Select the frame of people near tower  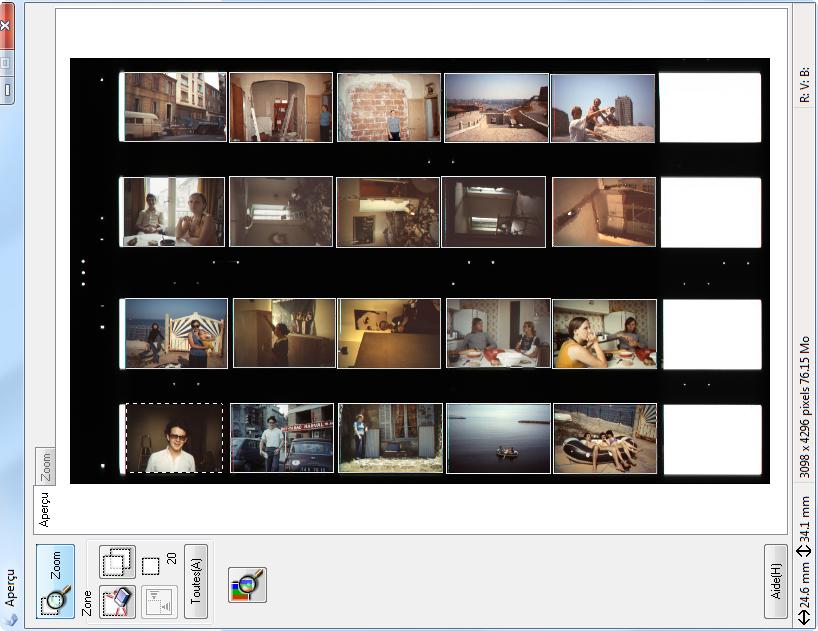point(603,108)
